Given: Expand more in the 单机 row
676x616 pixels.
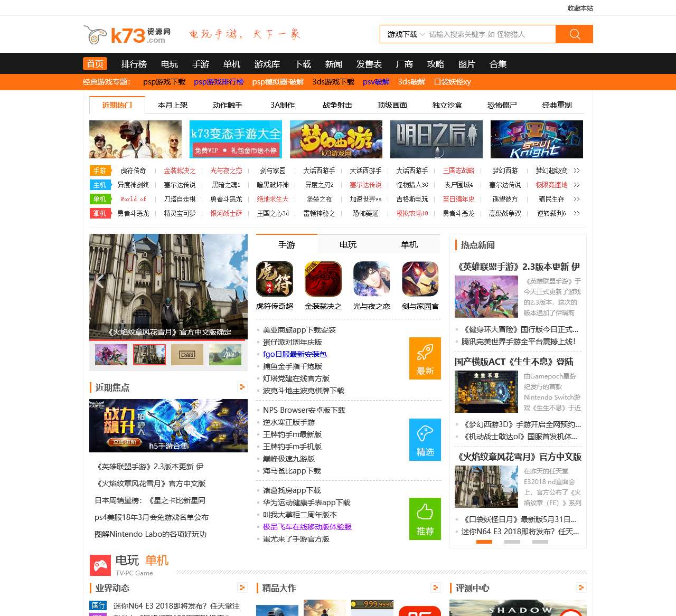Looking at the screenshot, I should [577, 199].
